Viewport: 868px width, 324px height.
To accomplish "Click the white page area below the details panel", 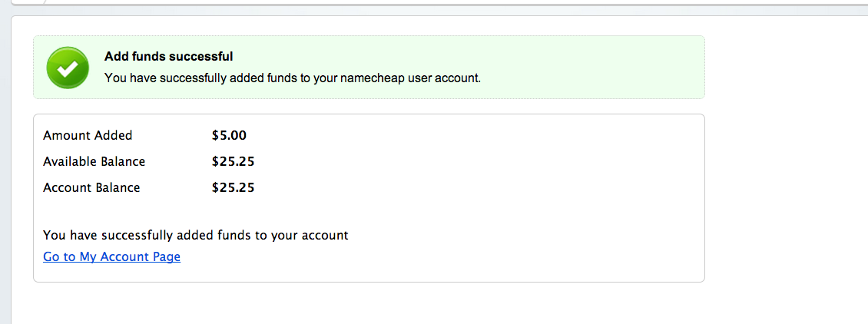I will 369,303.
